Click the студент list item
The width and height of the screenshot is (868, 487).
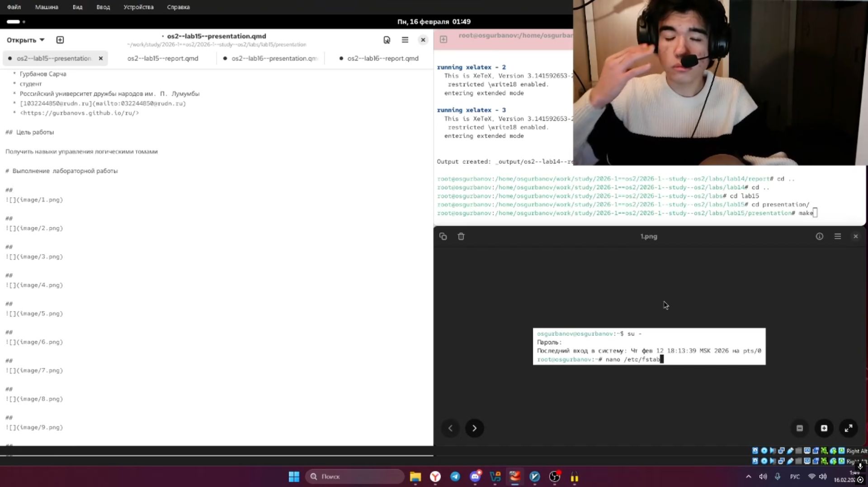[x=31, y=84]
